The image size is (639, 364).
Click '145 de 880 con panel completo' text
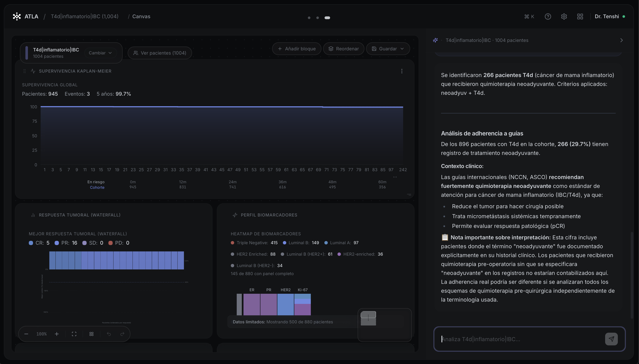coord(262,274)
